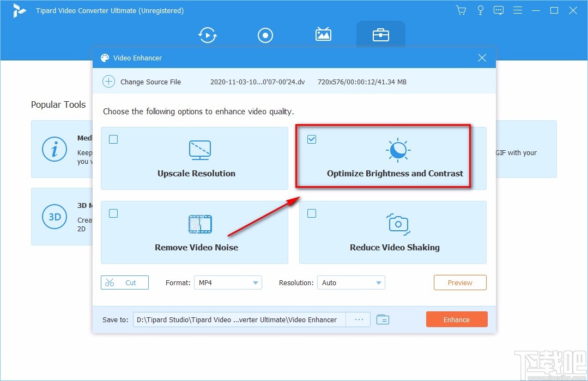
Task: Click the Reduce Video Shaking label
Action: click(x=395, y=247)
